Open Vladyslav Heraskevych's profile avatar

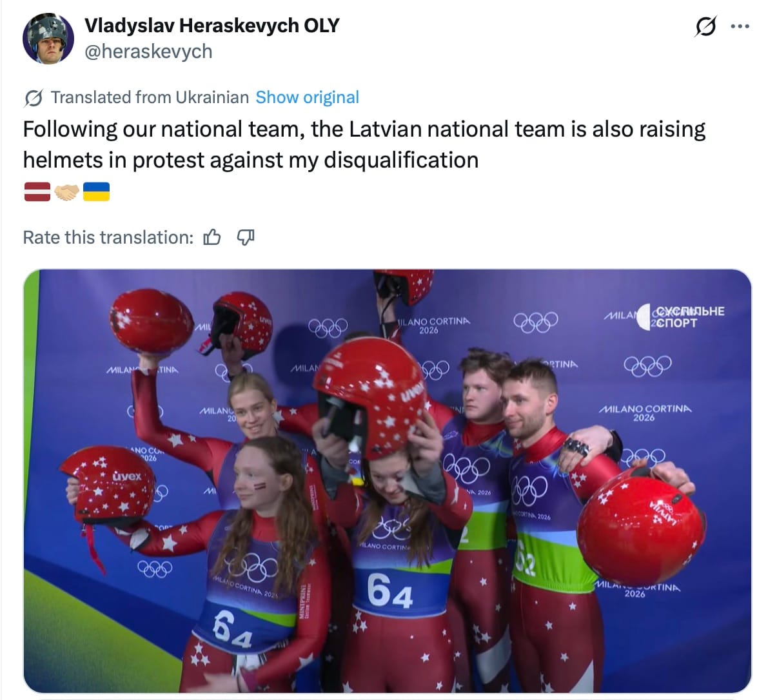point(48,38)
